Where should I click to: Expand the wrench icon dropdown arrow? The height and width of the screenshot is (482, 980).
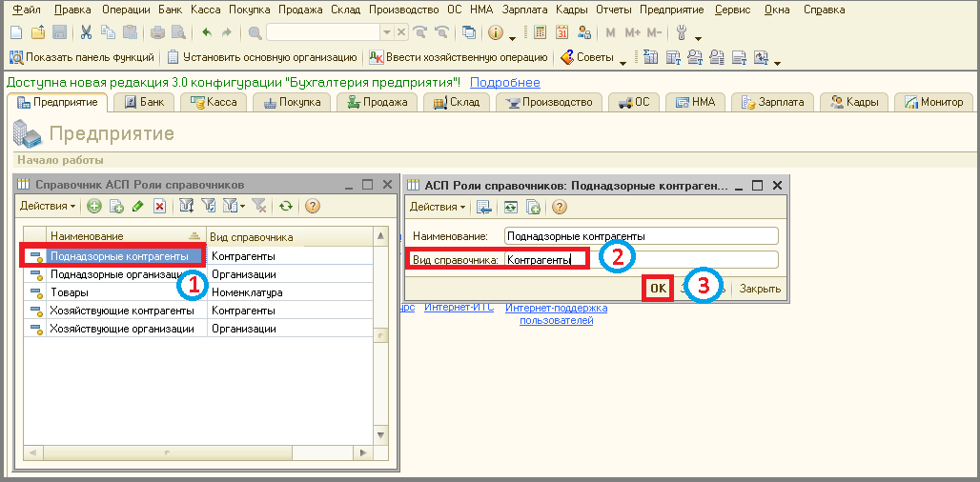[x=698, y=37]
